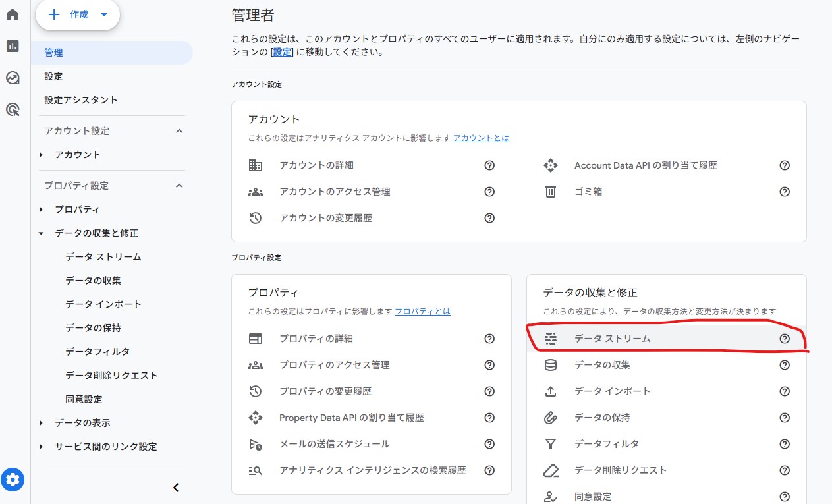
Task: Click the ゴミ箱 trash can icon
Action: pyautogui.click(x=551, y=192)
